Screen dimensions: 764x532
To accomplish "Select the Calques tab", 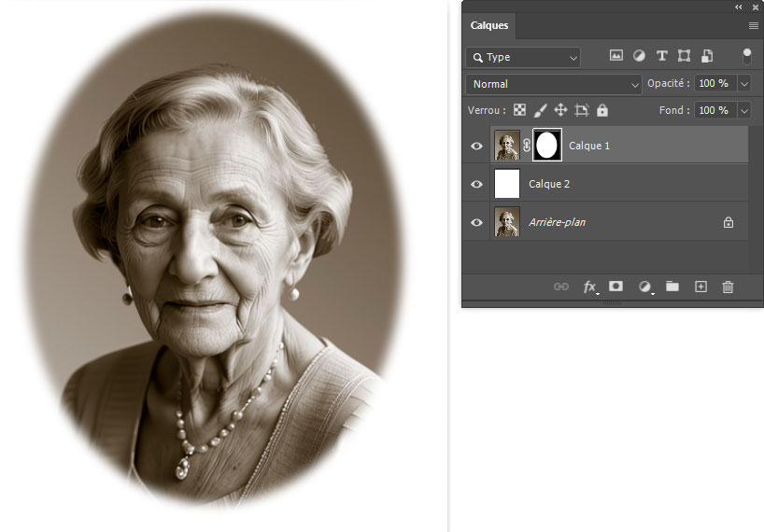I will coord(489,26).
